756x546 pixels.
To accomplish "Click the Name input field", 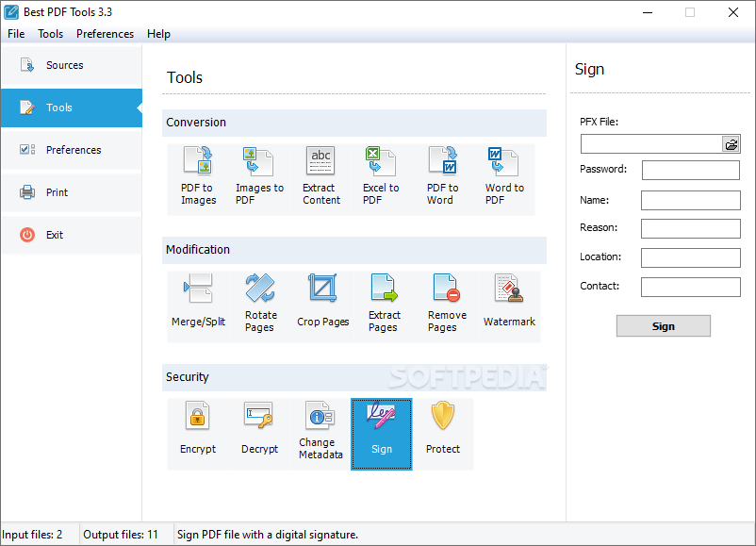I will pyautogui.click(x=690, y=200).
